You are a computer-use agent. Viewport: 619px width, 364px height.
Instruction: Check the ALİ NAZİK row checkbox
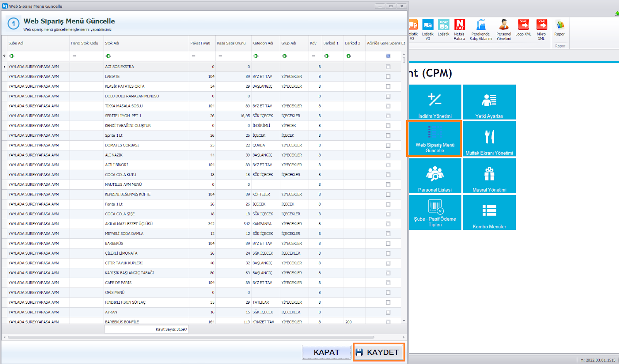tap(388, 155)
